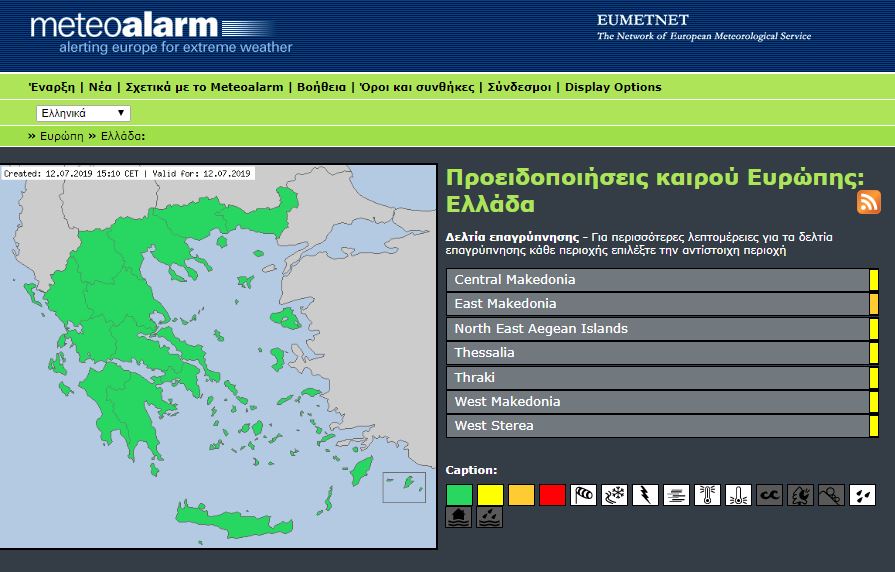The height and width of the screenshot is (572, 895).
Task: Click the red caption color swatch
Action: coord(552,495)
